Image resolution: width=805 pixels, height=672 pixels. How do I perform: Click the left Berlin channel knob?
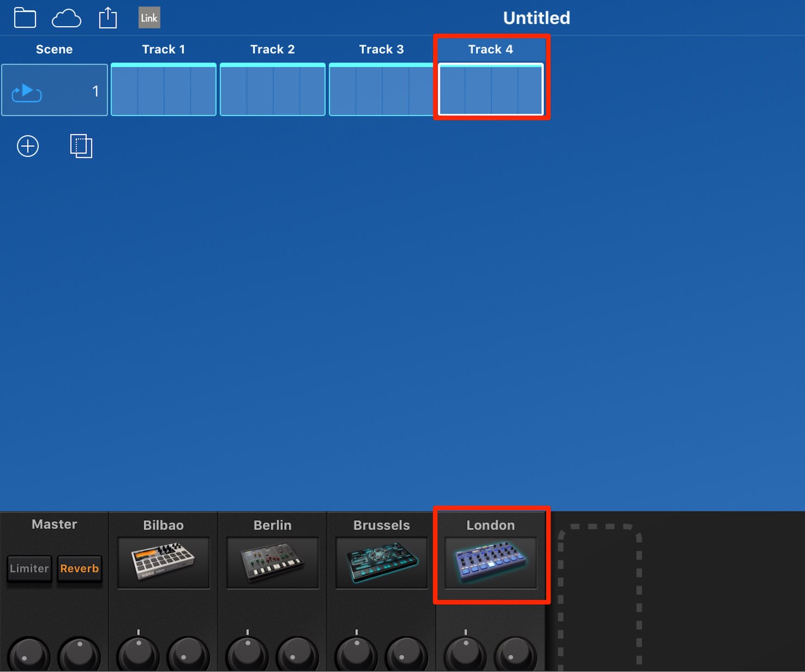click(x=247, y=655)
